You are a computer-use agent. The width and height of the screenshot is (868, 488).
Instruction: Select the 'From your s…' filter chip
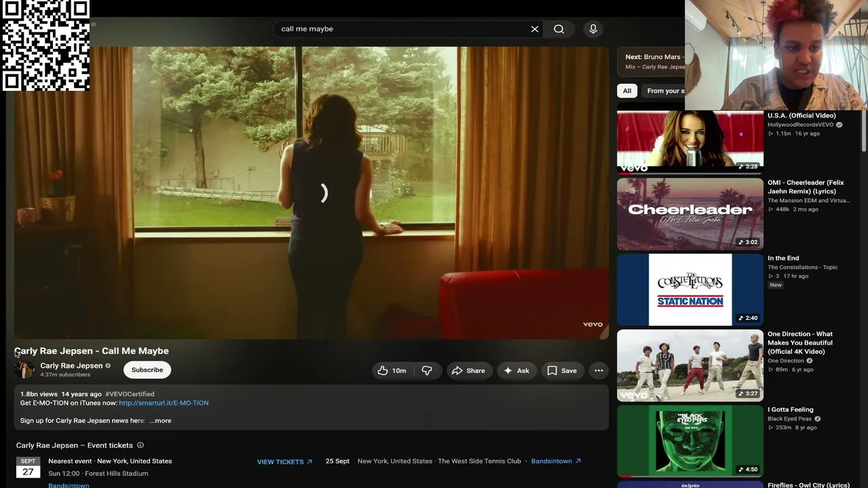pos(665,91)
